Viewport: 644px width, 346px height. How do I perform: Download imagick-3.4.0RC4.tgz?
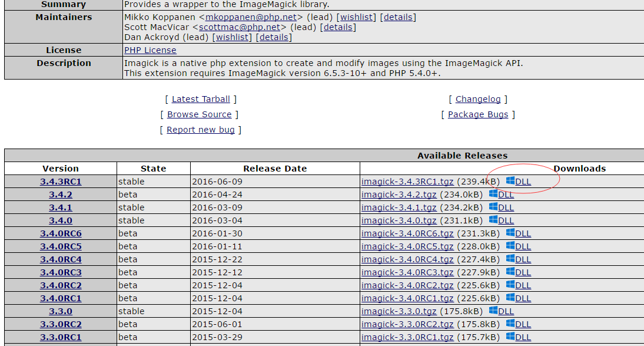click(407, 259)
